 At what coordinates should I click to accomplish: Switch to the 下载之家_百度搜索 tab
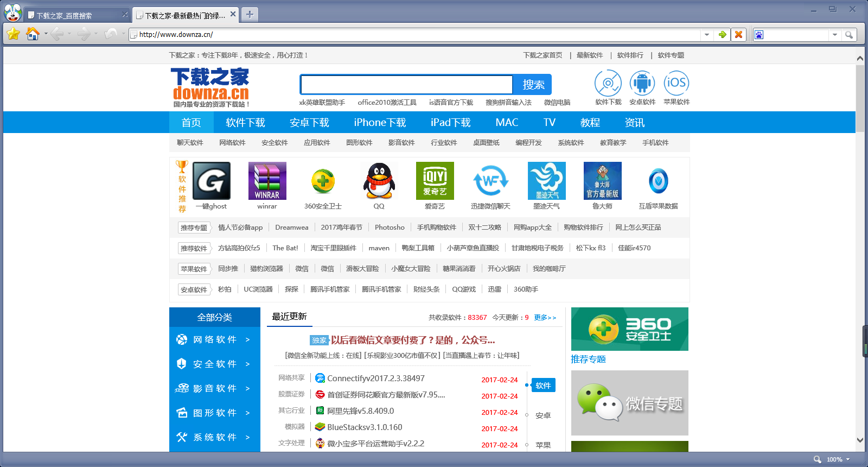pos(77,15)
